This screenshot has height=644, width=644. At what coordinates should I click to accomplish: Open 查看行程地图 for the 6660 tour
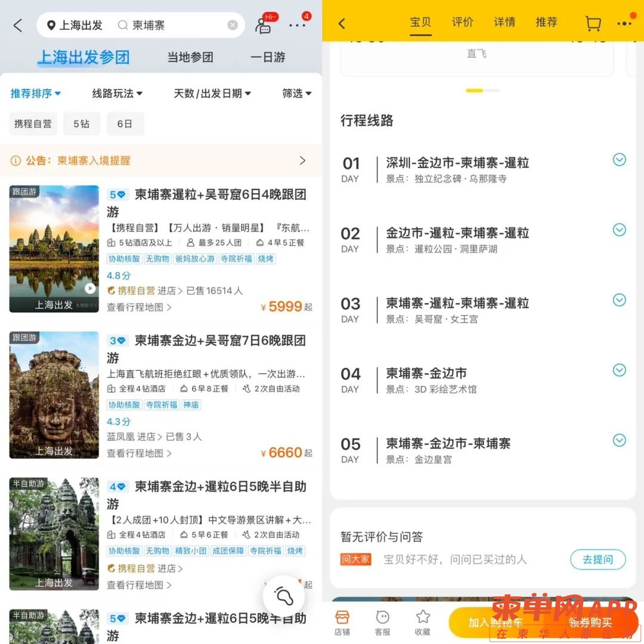click(139, 453)
